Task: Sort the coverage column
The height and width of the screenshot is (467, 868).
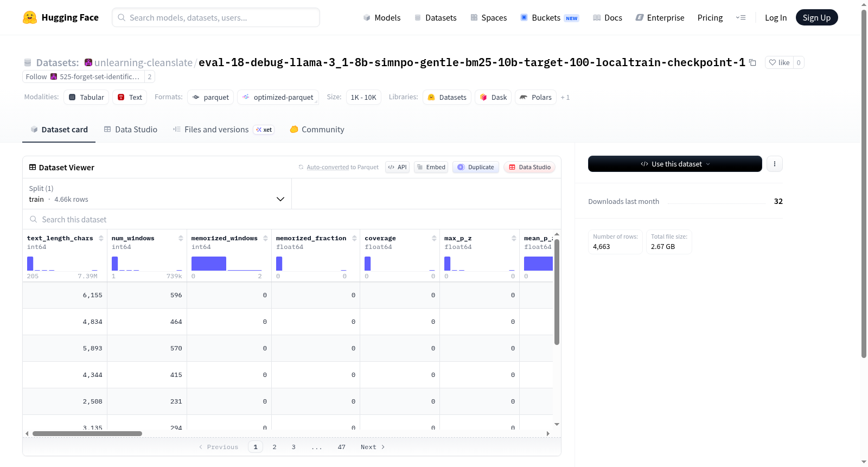Action: point(434,238)
